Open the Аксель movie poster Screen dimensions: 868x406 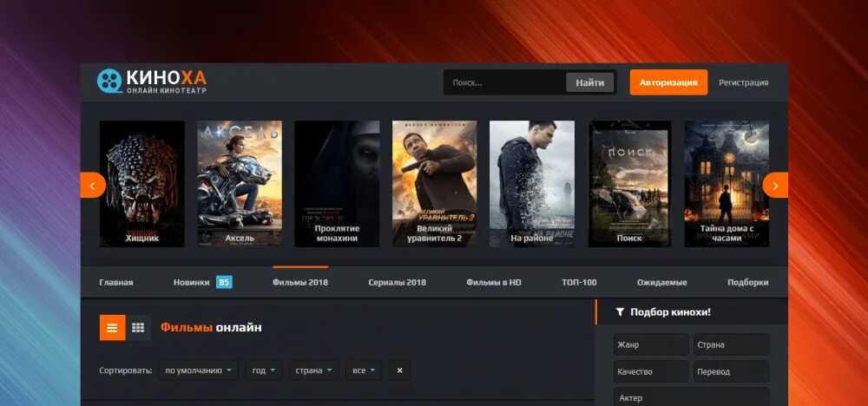240,184
